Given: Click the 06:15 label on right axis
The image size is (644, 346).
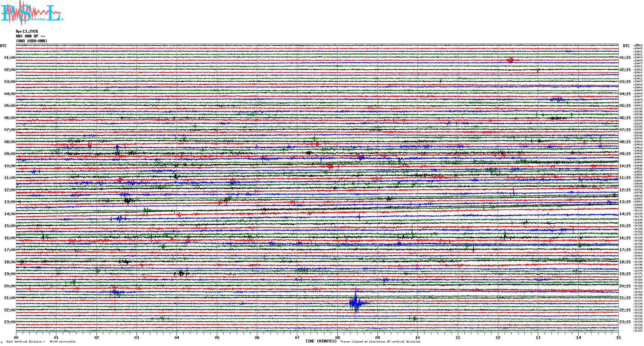Looking at the screenshot, I should click(625, 118).
